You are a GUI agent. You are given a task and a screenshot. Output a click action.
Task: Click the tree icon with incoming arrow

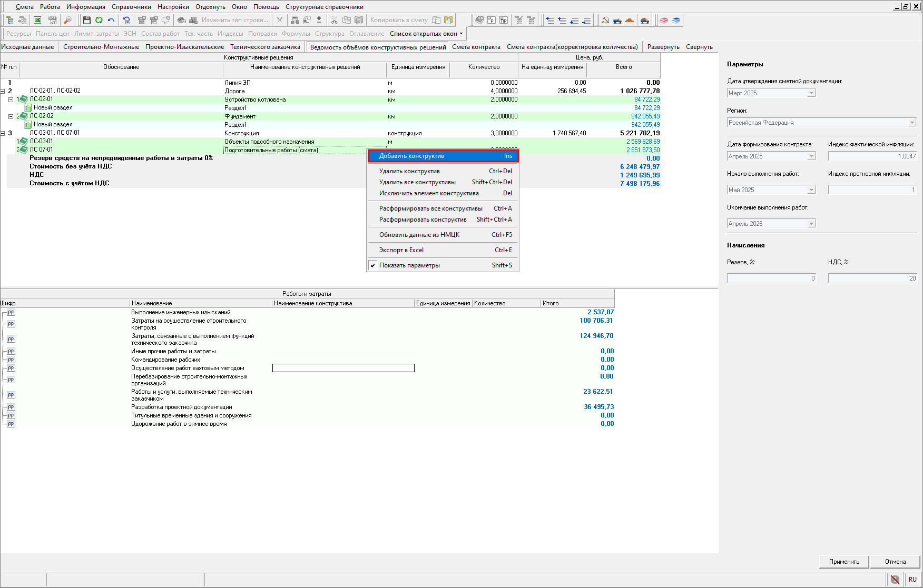pos(22,20)
